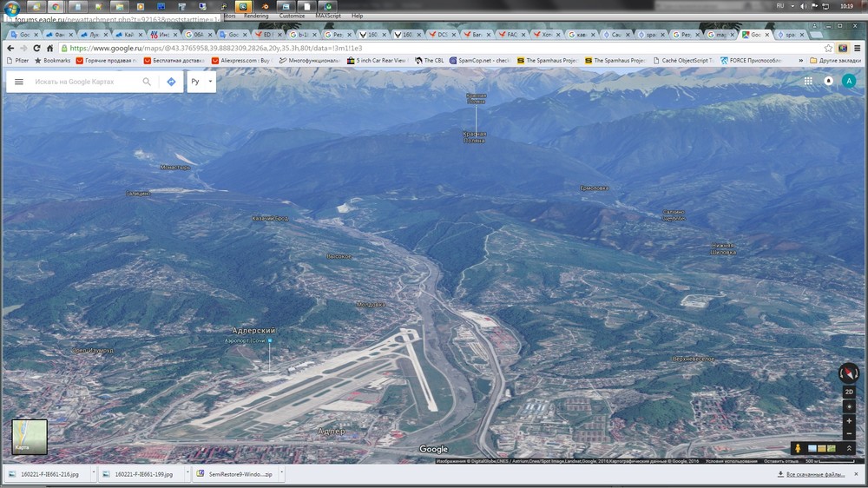
Task: Open the browser home page
Action: [49, 48]
